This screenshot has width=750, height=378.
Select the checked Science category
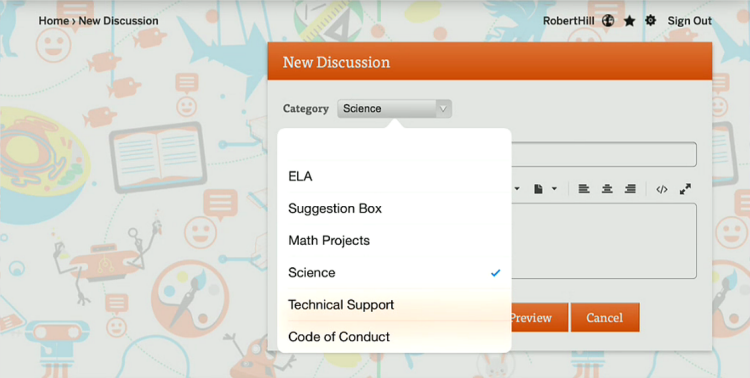394,272
